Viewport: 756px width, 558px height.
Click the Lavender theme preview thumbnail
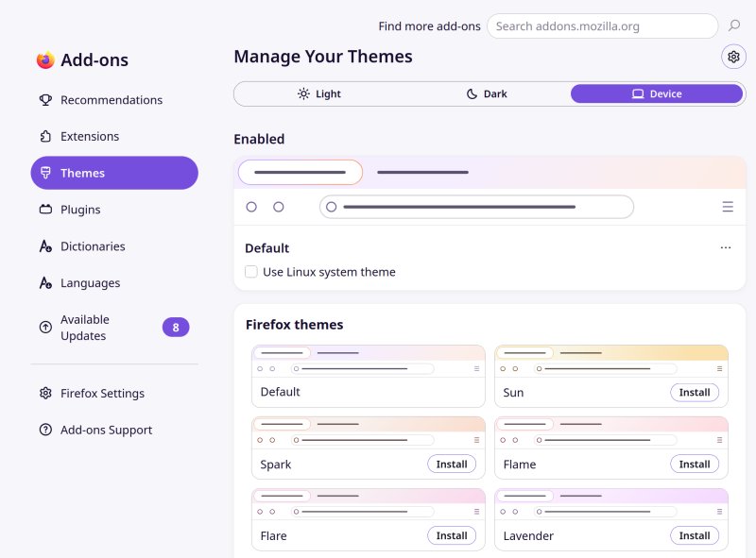pos(611,504)
